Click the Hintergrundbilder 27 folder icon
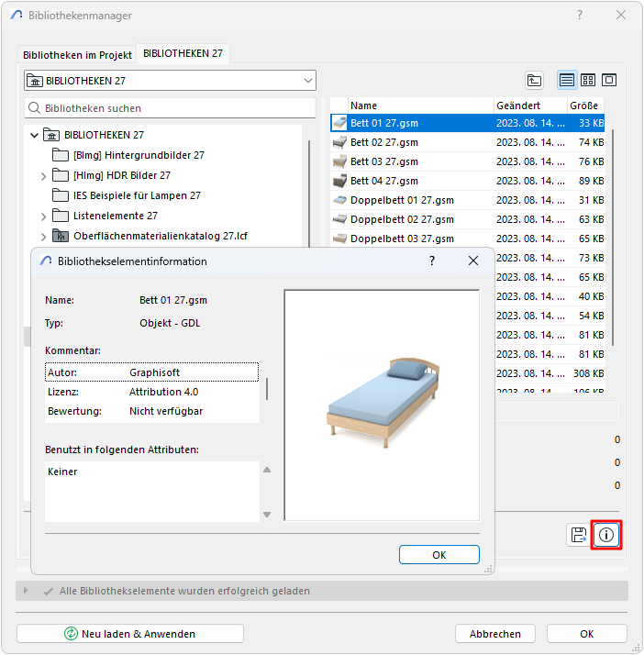 [61, 155]
